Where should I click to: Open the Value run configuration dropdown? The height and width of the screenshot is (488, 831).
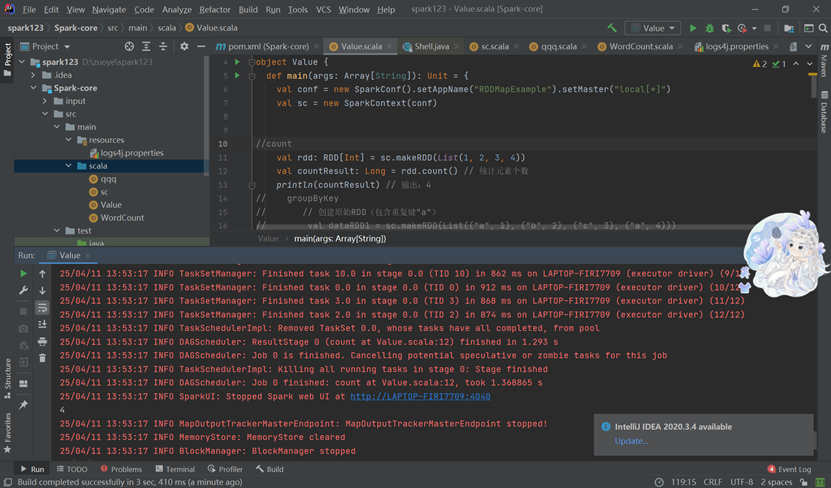coord(653,28)
